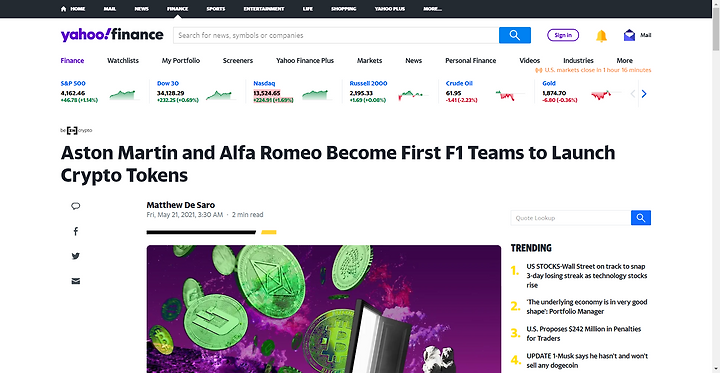Open Mail envelope icon in header
The height and width of the screenshot is (373, 720).
tap(629, 35)
